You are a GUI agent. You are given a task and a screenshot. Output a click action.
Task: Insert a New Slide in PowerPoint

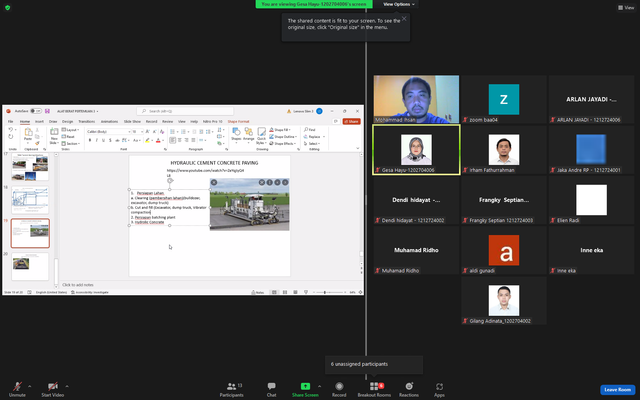click(x=54, y=136)
